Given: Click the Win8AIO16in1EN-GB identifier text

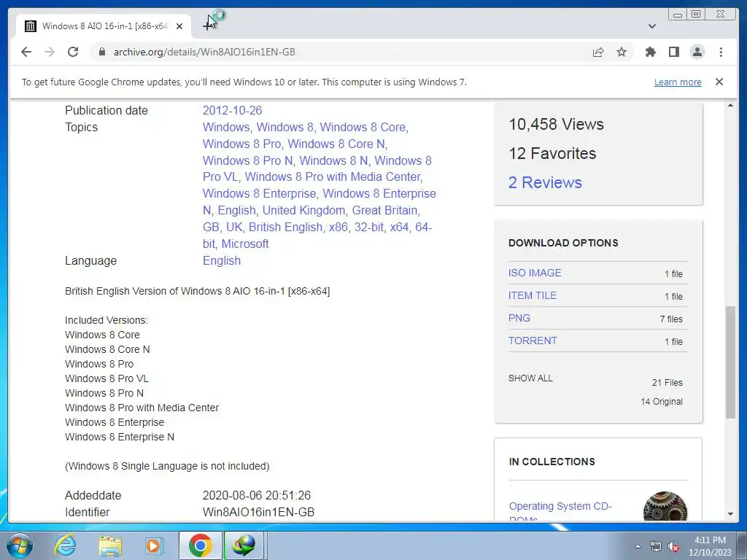Looking at the screenshot, I should 258,512.
